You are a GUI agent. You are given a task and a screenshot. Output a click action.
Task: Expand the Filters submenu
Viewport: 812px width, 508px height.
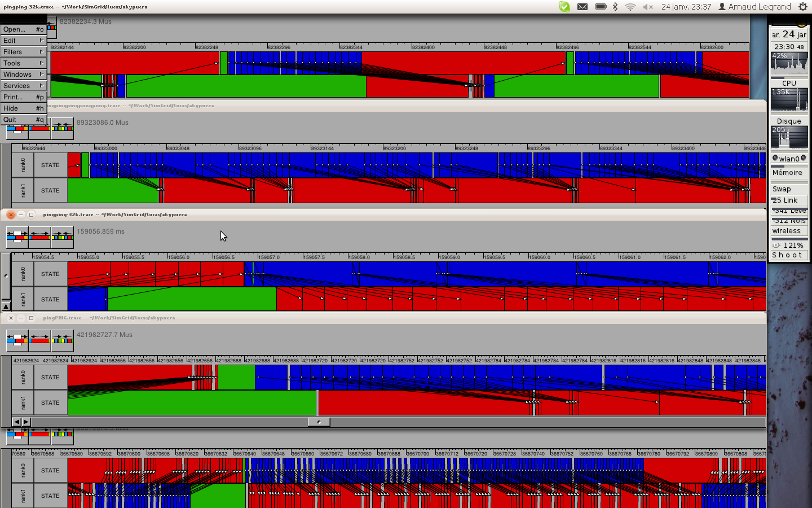click(x=23, y=52)
